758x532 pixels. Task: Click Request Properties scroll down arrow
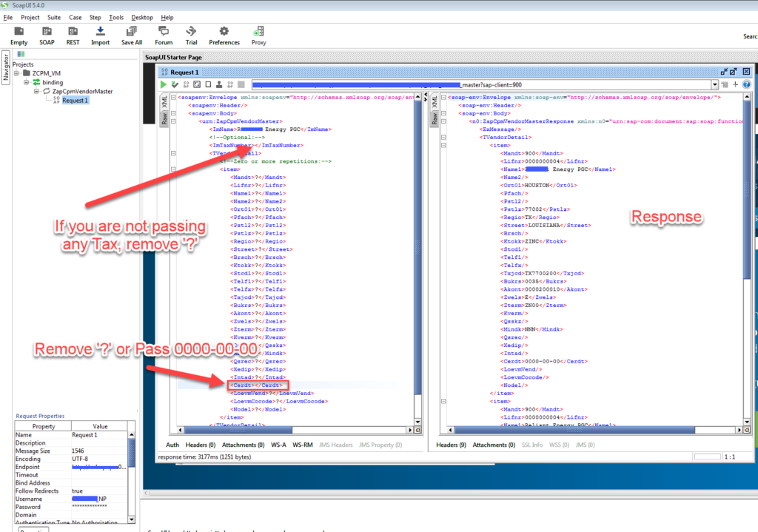pos(132,520)
